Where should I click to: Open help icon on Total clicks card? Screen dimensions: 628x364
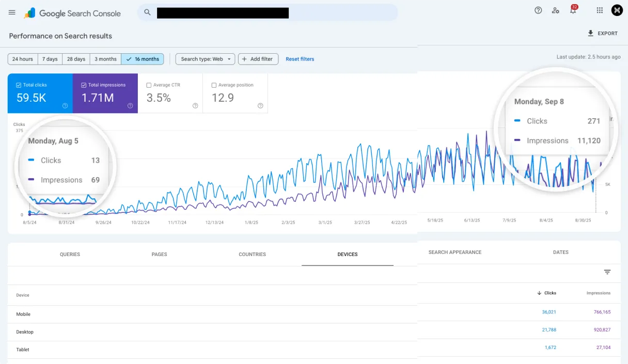65,106
